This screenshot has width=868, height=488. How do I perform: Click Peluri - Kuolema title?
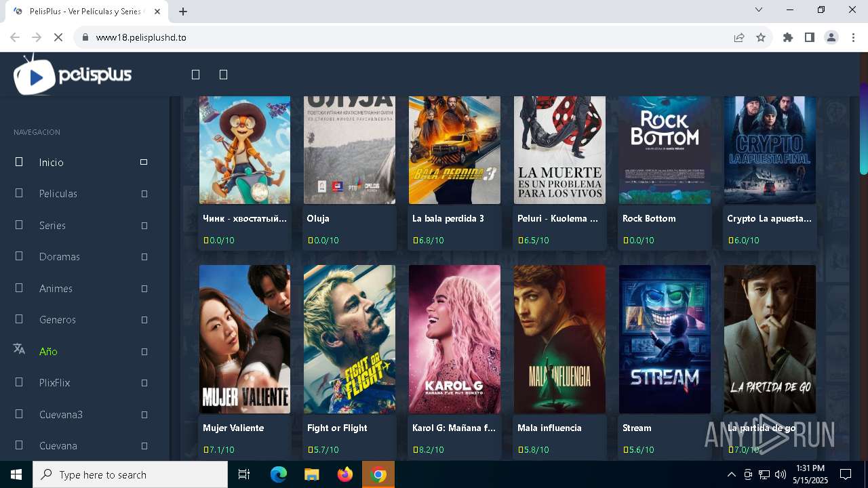[559, 219]
